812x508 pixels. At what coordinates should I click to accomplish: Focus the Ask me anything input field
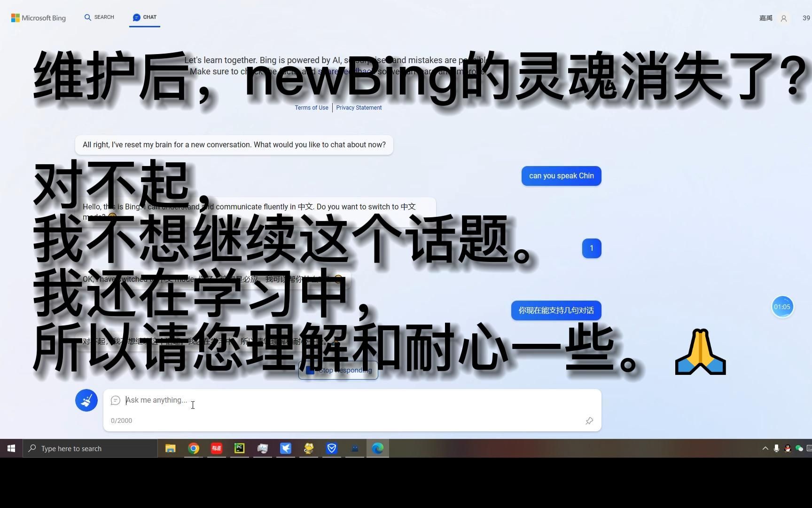(x=352, y=400)
